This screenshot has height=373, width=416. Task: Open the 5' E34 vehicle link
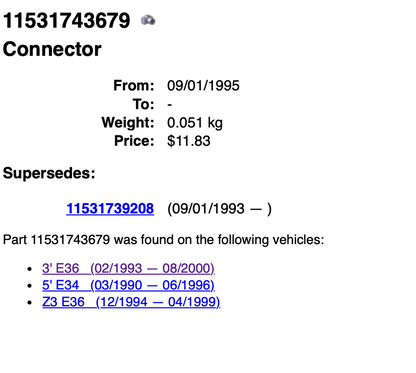tap(128, 285)
